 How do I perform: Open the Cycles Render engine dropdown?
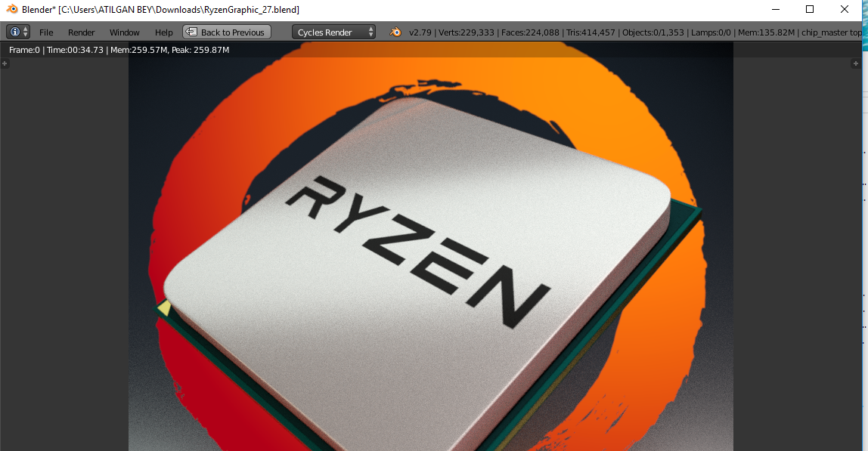333,32
